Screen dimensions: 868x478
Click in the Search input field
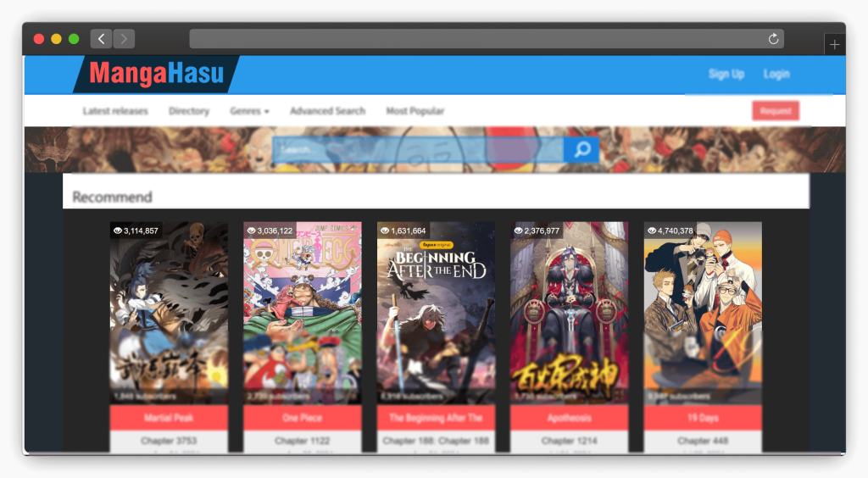coord(418,149)
